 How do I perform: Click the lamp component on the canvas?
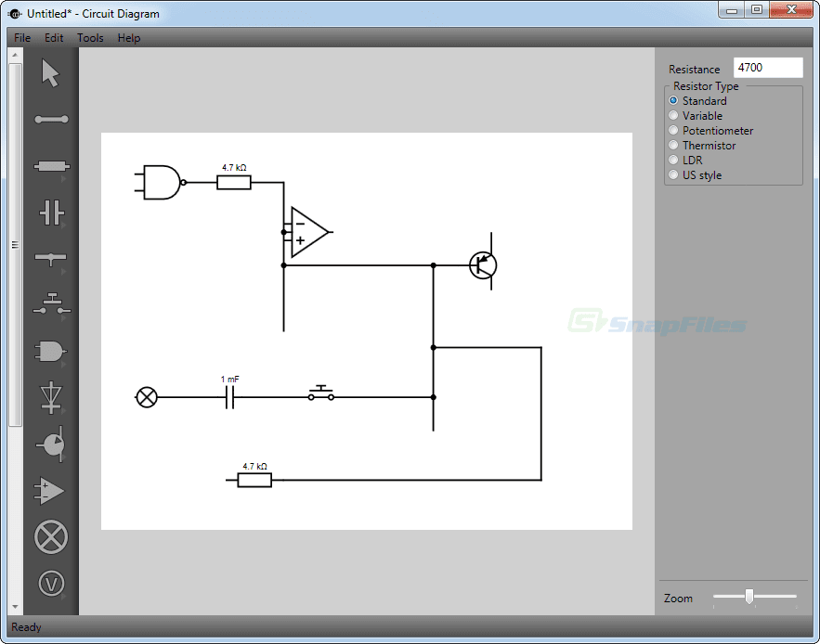coord(147,397)
